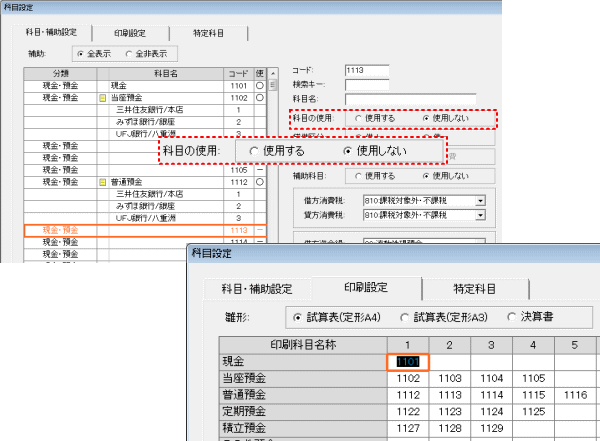Select 全非表示 radio for 補助

click(x=129, y=54)
